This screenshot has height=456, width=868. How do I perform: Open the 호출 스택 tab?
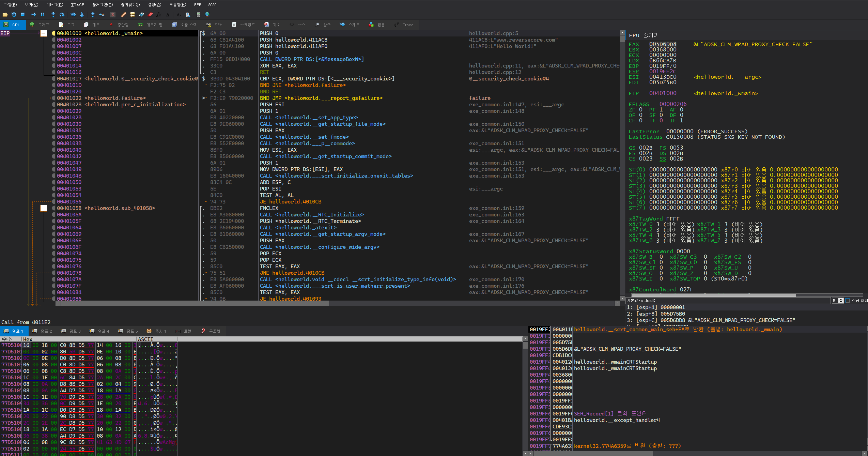click(x=185, y=25)
